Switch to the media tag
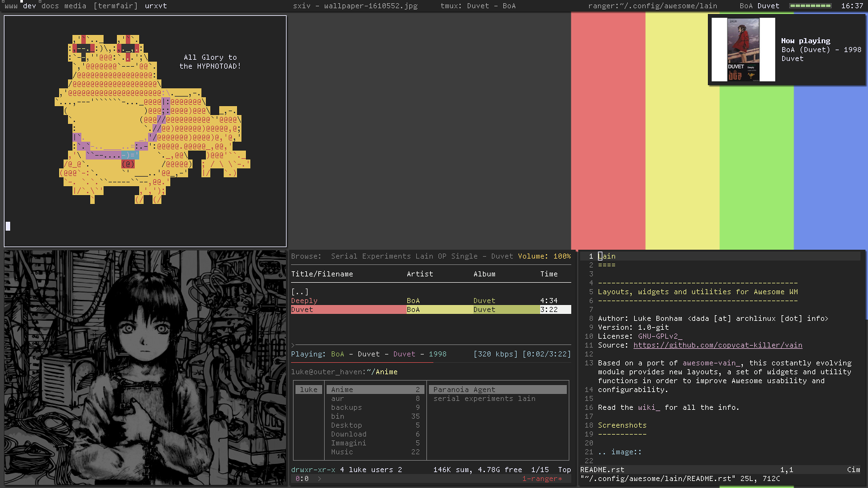 (75, 6)
